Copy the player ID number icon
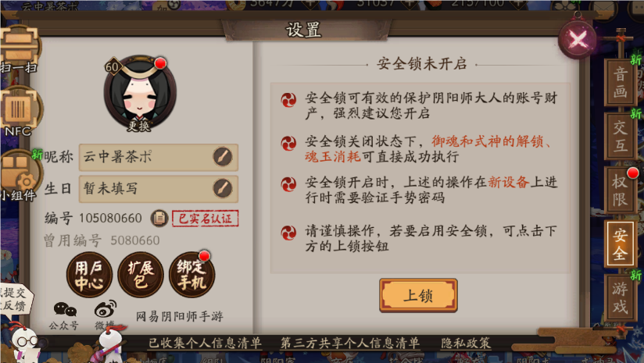 pos(159,219)
